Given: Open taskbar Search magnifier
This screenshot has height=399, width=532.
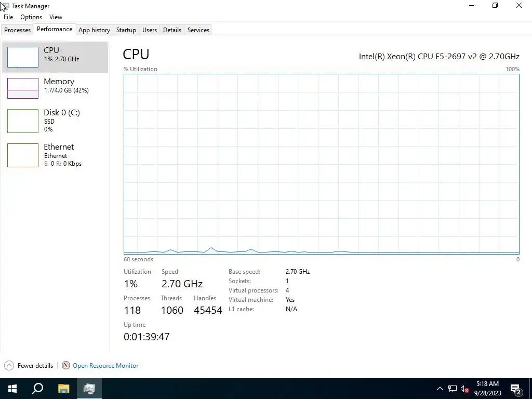Looking at the screenshot, I should 37,389.
